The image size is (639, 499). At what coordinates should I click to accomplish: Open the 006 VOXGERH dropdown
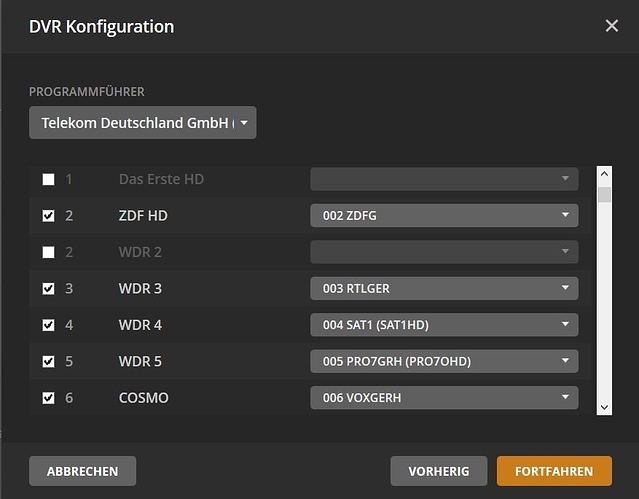(444, 398)
